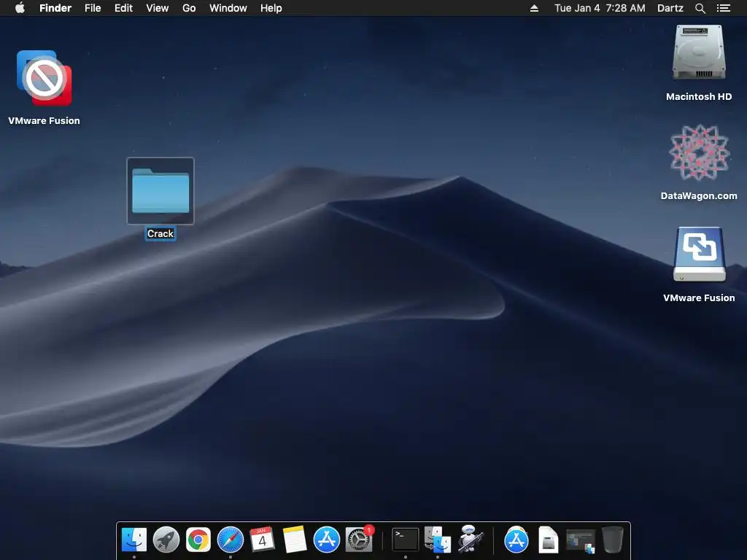
Task: Click the eject icon in menu bar
Action: point(534,8)
